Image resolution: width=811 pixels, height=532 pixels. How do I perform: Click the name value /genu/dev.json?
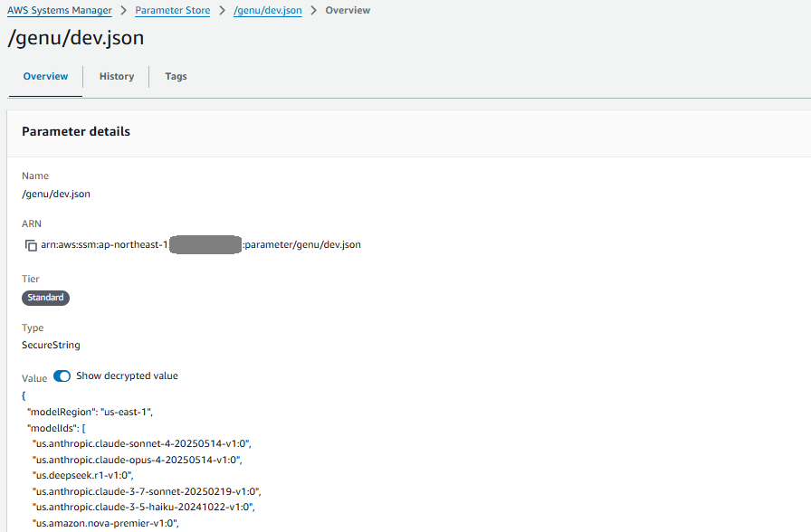(x=56, y=194)
